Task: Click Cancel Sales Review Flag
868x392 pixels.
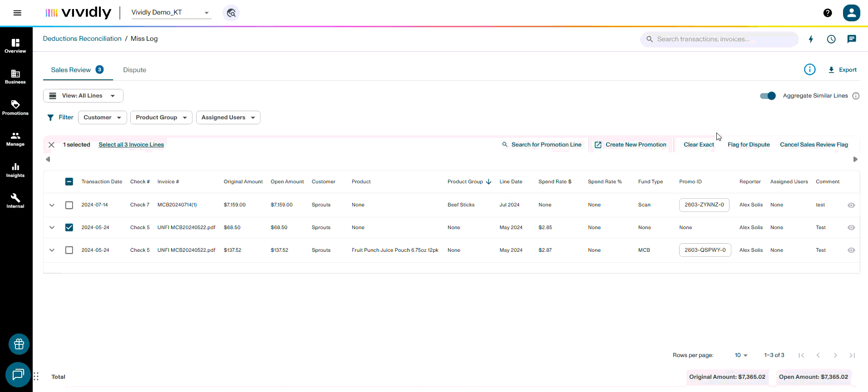Action: [x=814, y=145]
